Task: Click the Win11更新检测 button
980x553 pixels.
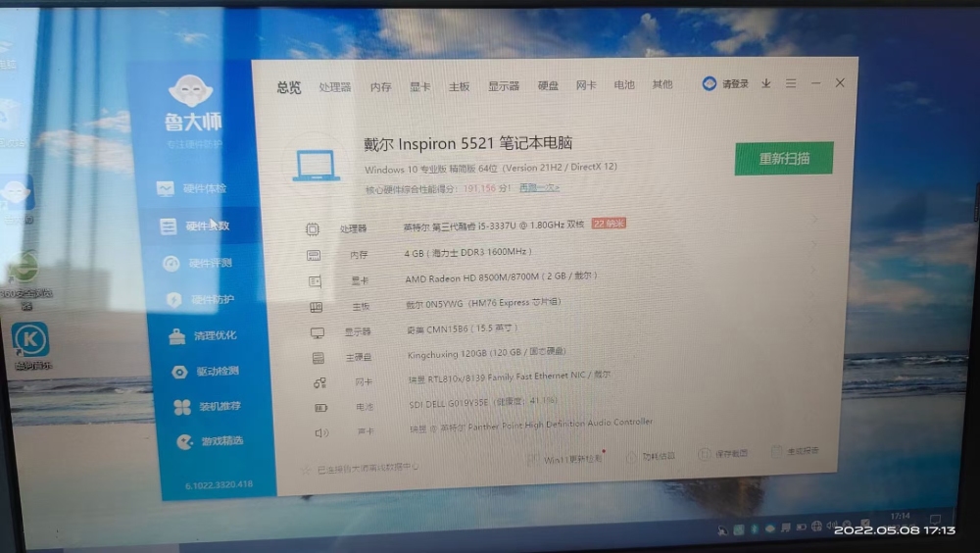Action: click(x=566, y=459)
